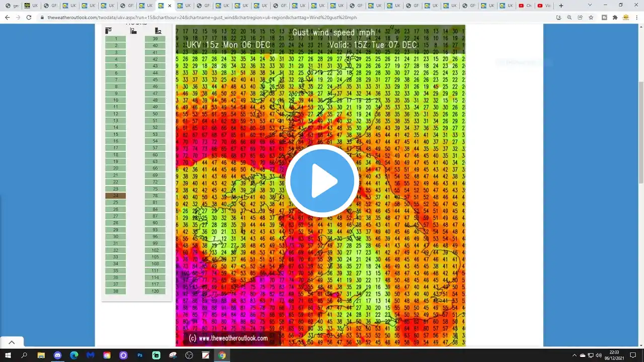644x362 pixels.
Task: Open the tab search dropdown chevron
Action: (x=590, y=6)
